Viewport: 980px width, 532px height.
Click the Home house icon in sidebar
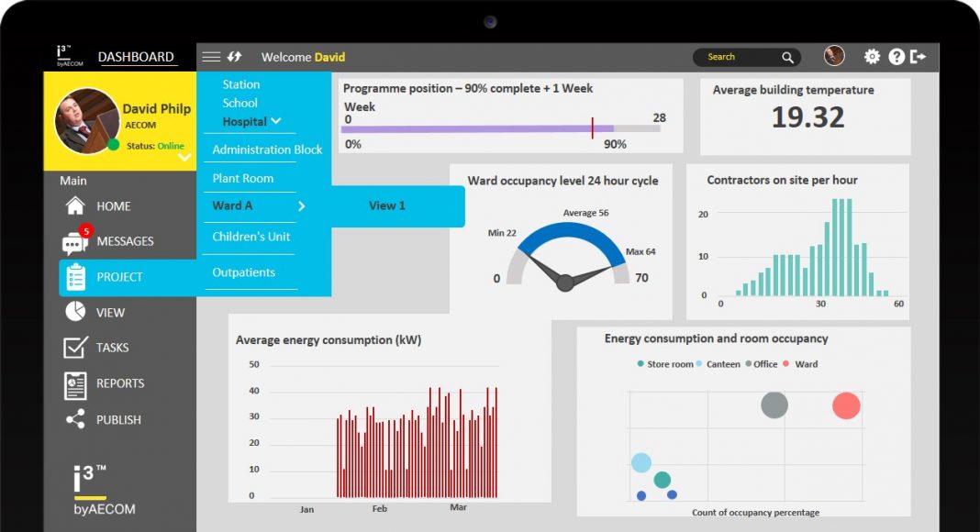pyautogui.click(x=76, y=206)
